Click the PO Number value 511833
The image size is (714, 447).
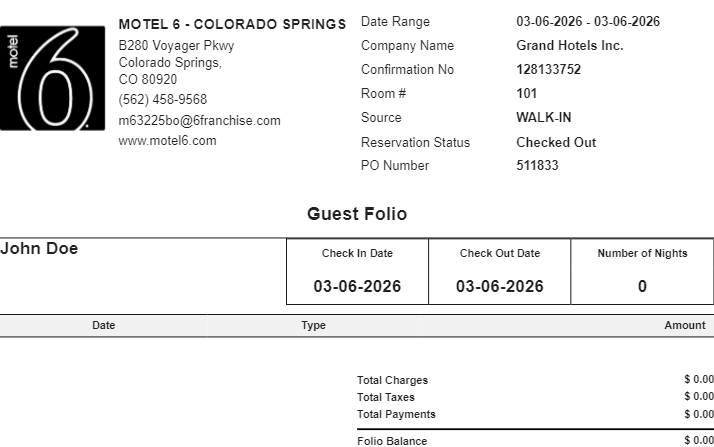pyautogui.click(x=537, y=166)
